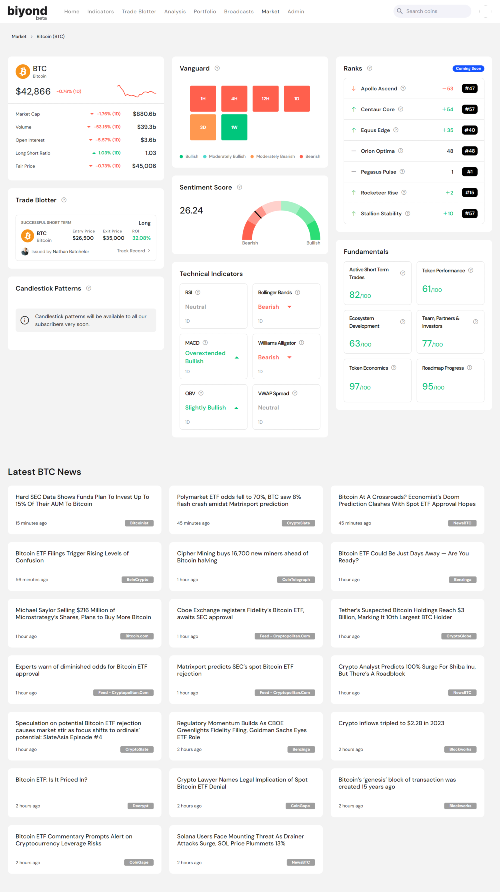
Task: Click the Biyond beta logo
Action: [27, 12]
